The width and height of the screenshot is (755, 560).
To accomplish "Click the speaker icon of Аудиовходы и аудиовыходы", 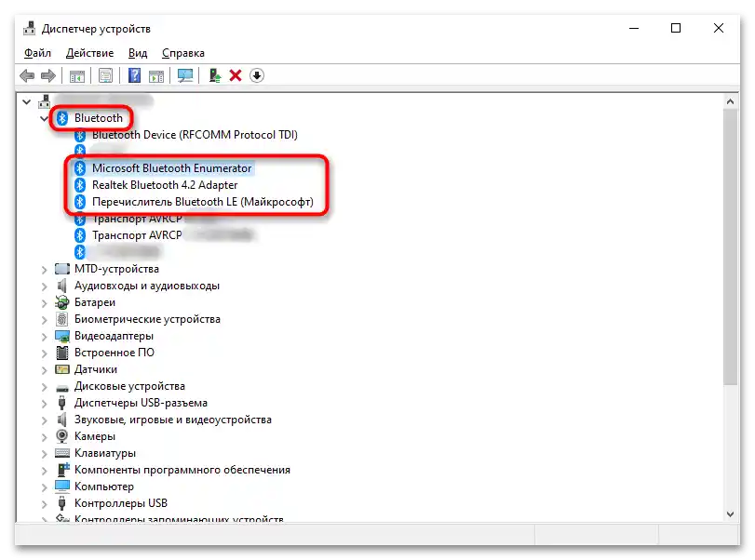I will point(61,286).
